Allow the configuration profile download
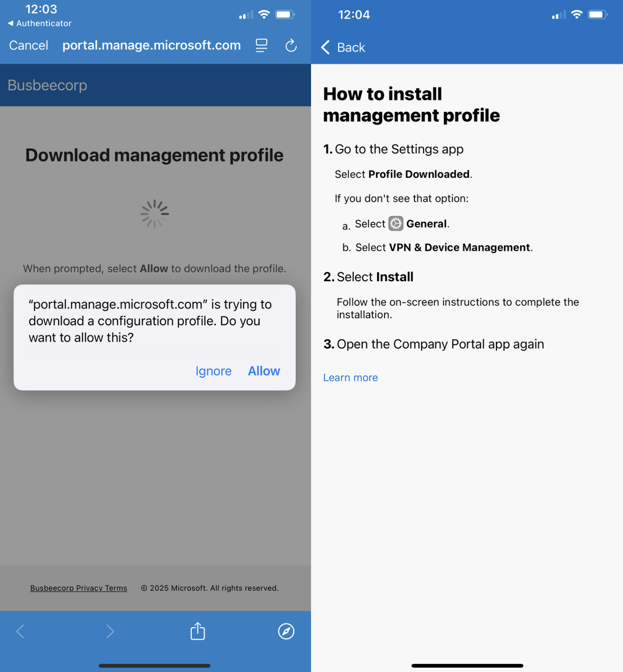The width and height of the screenshot is (623, 672). tap(264, 371)
